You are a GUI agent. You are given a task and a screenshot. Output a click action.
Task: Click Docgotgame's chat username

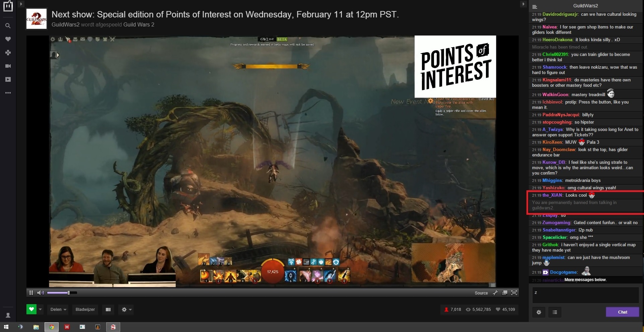(563, 272)
